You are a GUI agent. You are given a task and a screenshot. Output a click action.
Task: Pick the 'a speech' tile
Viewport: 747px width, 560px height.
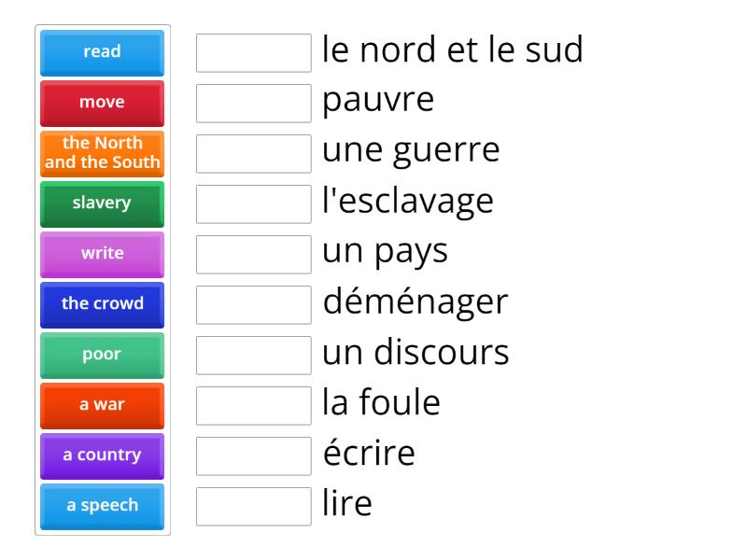(x=103, y=506)
